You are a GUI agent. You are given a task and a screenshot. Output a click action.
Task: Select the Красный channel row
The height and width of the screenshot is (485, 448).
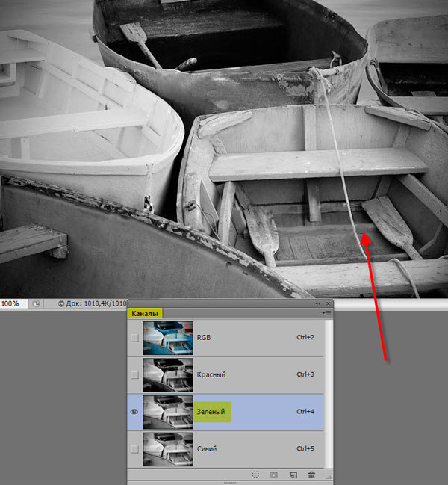(225, 375)
